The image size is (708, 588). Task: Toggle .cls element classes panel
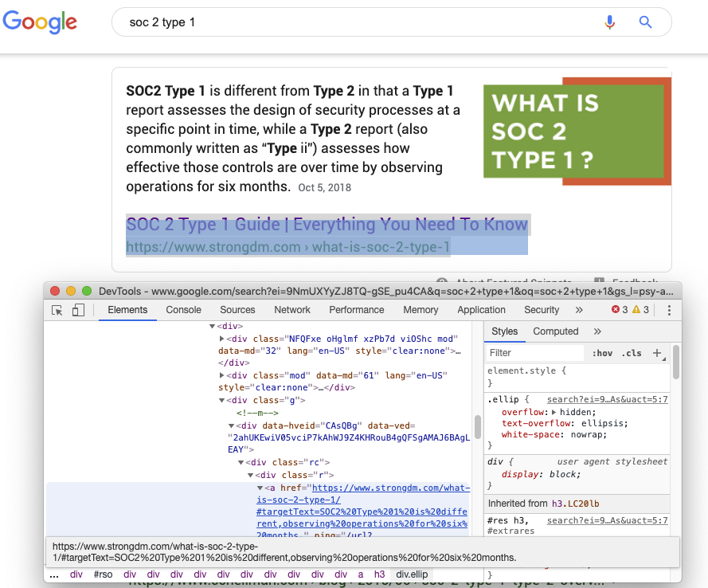coord(632,353)
